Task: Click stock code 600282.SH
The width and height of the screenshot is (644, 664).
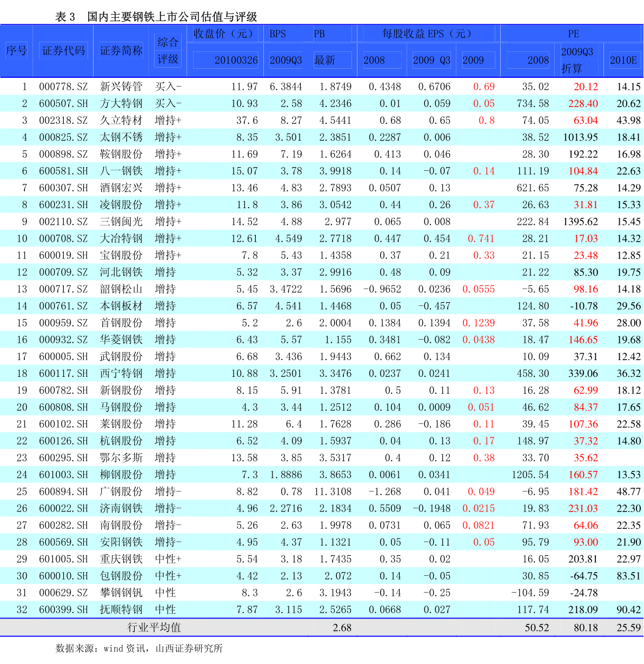Action: [x=63, y=525]
